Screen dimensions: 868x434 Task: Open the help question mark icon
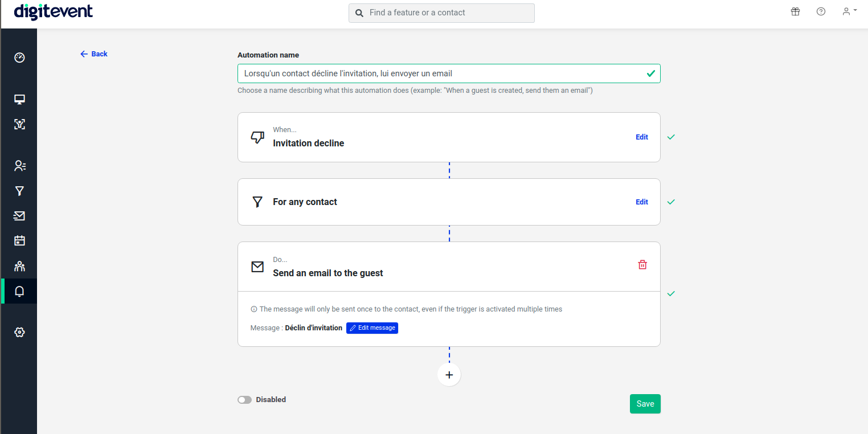[821, 11]
